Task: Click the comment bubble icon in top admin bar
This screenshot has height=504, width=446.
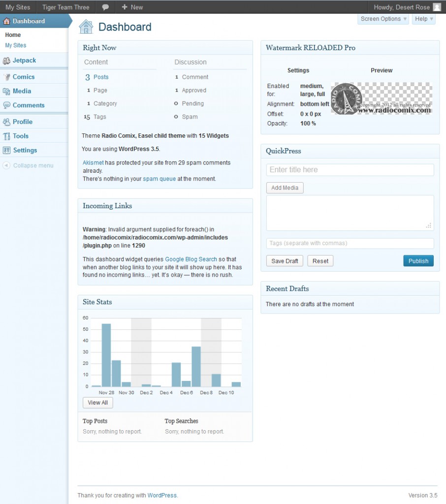Action: [105, 7]
